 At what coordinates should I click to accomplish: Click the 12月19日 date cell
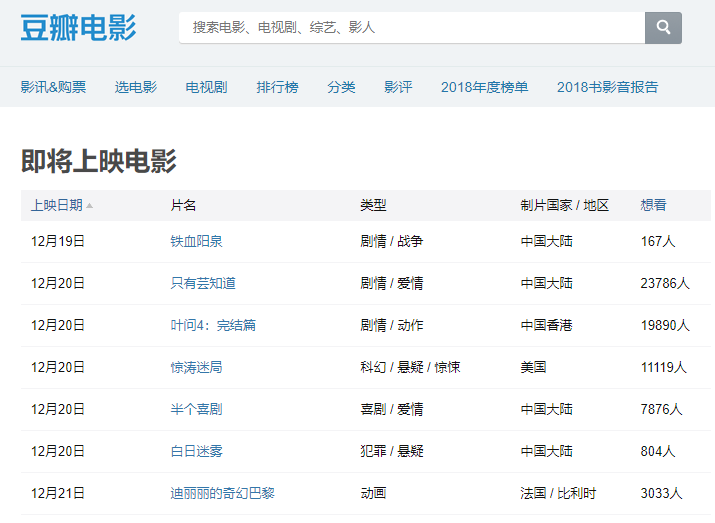tap(57, 241)
